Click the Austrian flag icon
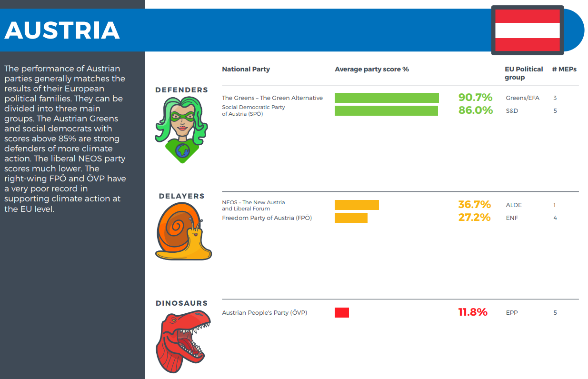588x379 pixels. [528, 30]
